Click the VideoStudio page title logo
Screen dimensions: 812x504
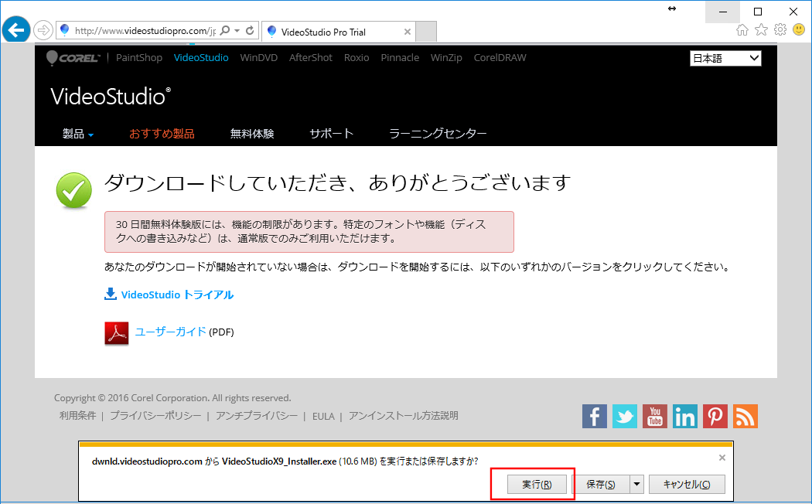pos(111,97)
